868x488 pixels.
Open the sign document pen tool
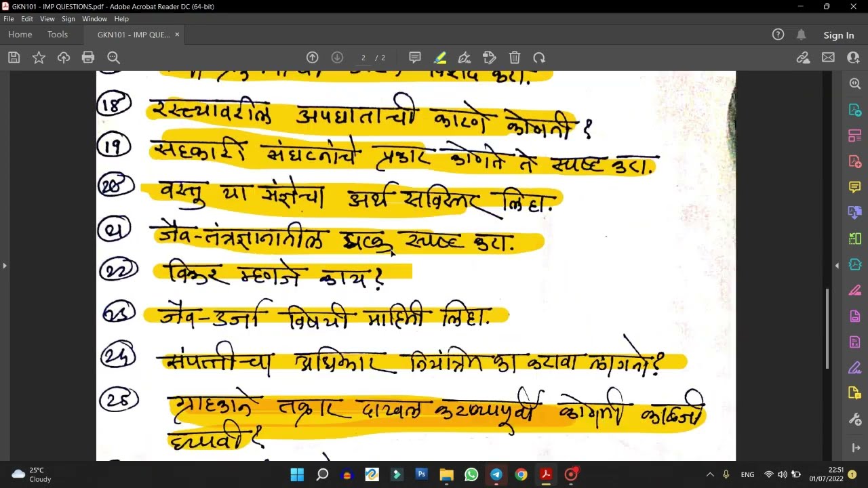pyautogui.click(x=465, y=58)
